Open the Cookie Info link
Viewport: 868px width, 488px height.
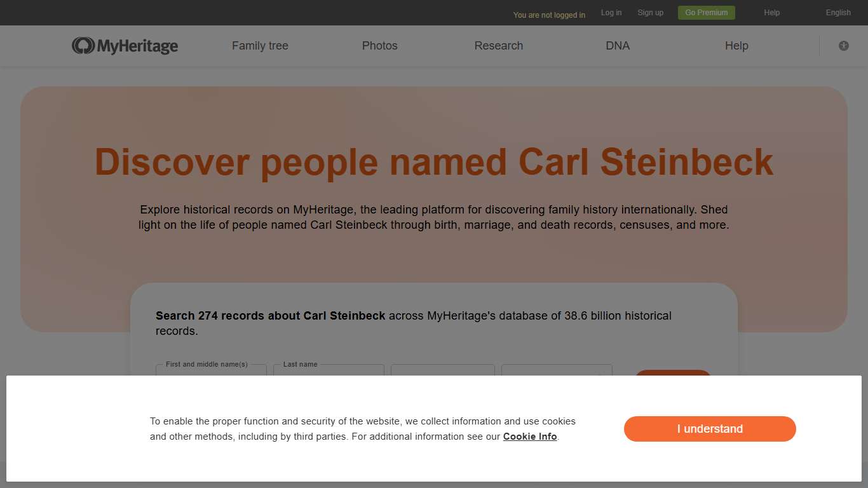(x=530, y=437)
